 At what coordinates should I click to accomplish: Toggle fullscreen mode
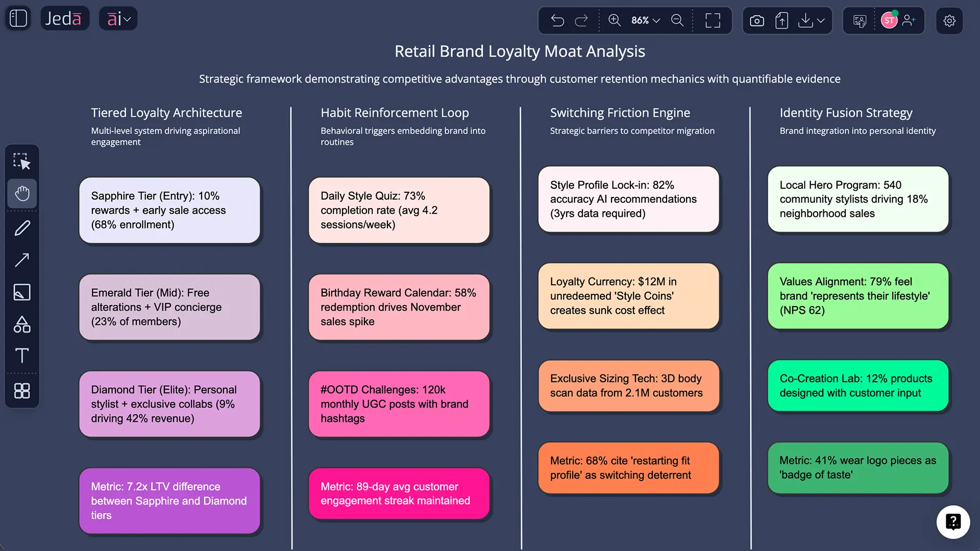[713, 20]
